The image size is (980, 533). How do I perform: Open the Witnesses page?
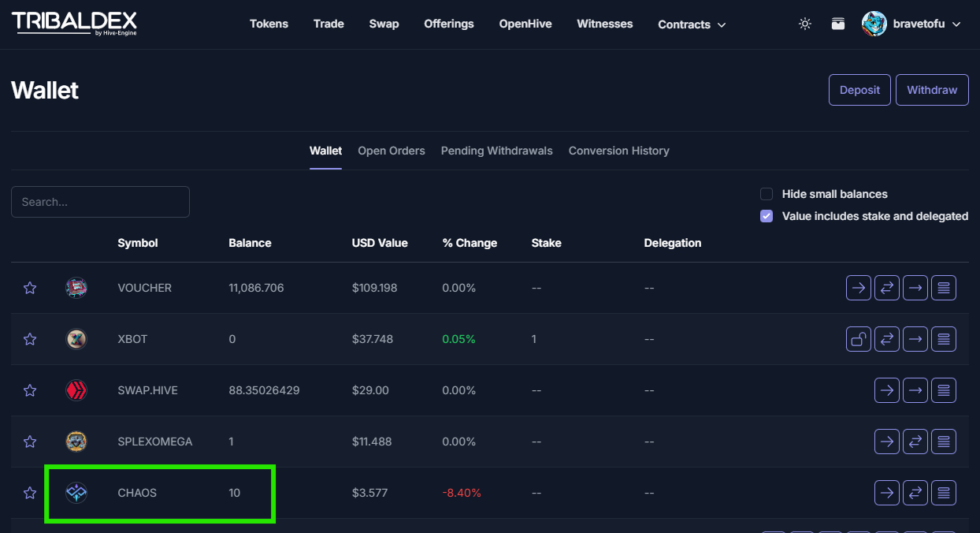tap(605, 24)
